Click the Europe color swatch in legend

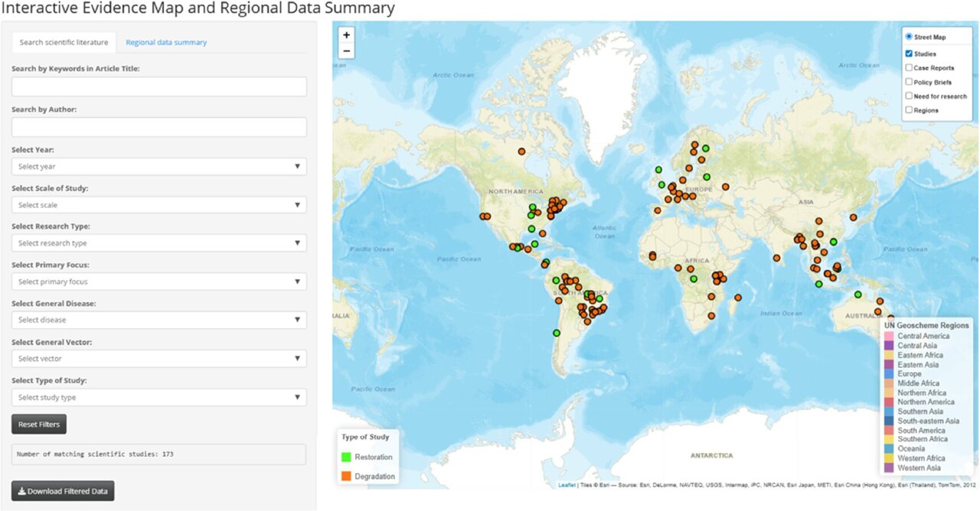(888, 374)
